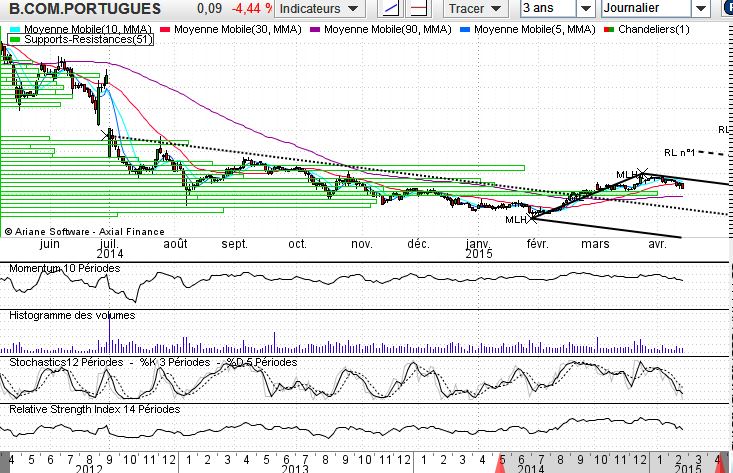The image size is (733, 473).
Task: Click the Relative Strength Index panel title
Action: (94, 409)
